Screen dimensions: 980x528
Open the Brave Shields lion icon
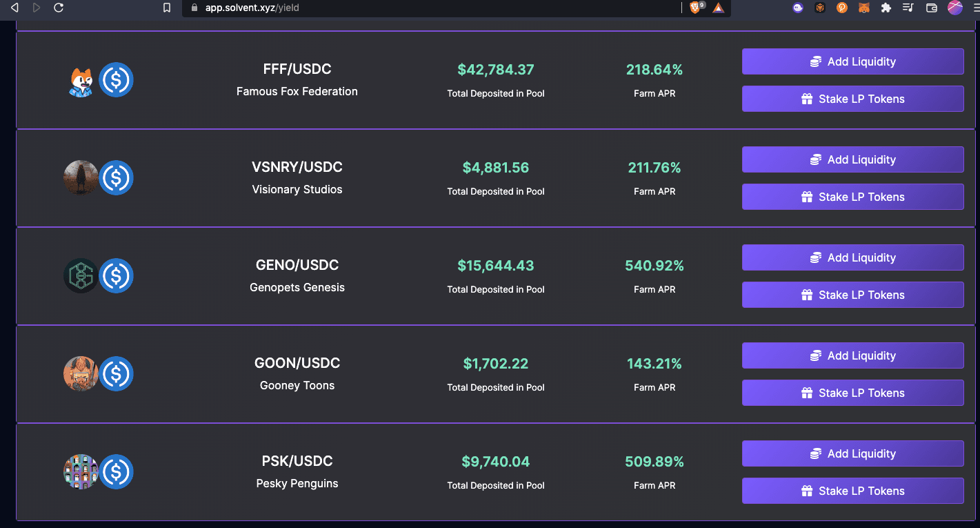click(x=695, y=8)
